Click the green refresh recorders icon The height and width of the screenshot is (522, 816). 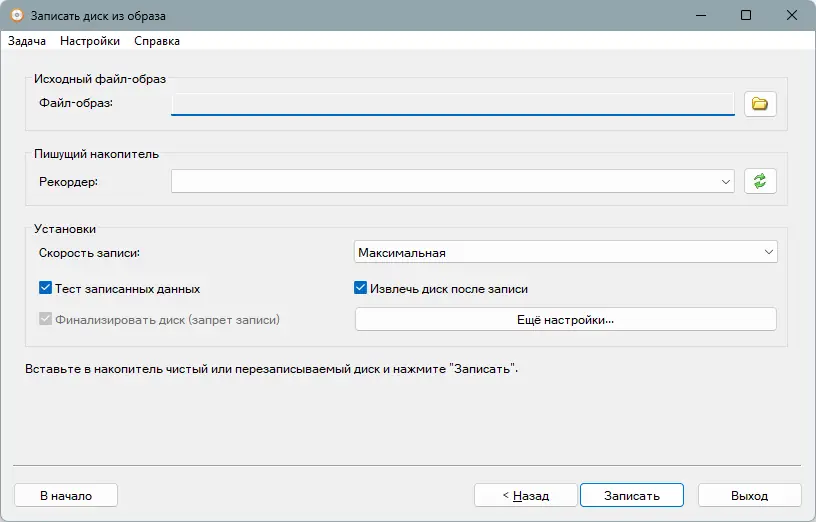click(x=760, y=181)
